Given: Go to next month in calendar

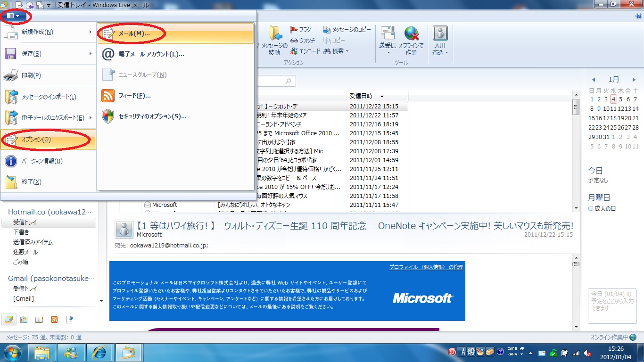Looking at the screenshot, I should point(634,80).
